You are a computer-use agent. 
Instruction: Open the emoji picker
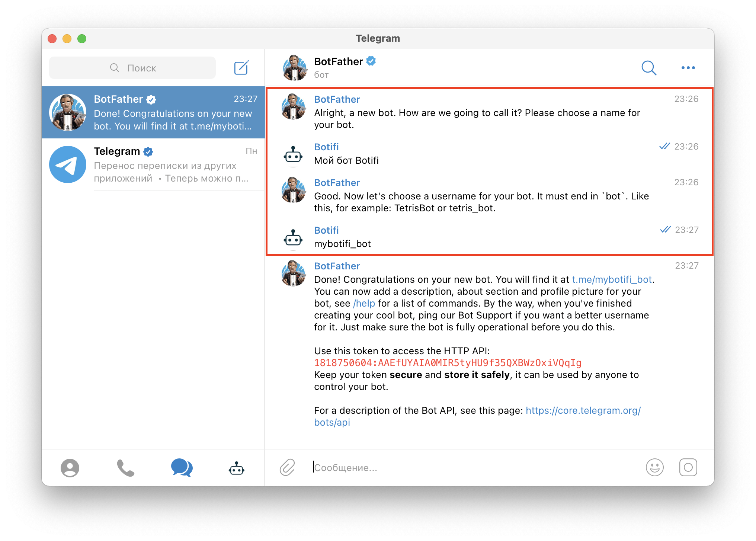point(655,467)
